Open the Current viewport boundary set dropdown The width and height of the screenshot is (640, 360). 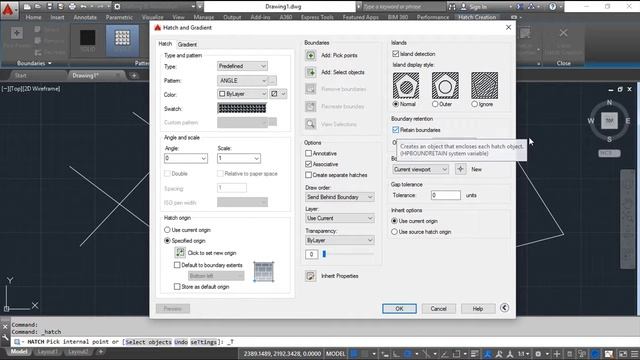tap(420, 169)
